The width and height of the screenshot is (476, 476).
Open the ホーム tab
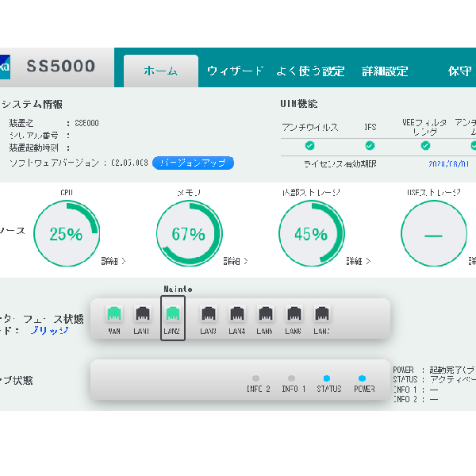click(x=161, y=71)
